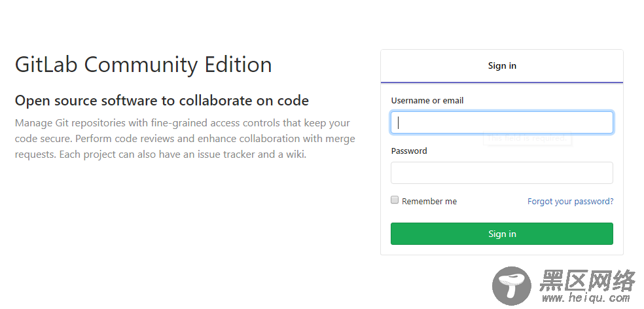
Task: Click the purple underline beneath Sign in tab
Action: click(502, 82)
